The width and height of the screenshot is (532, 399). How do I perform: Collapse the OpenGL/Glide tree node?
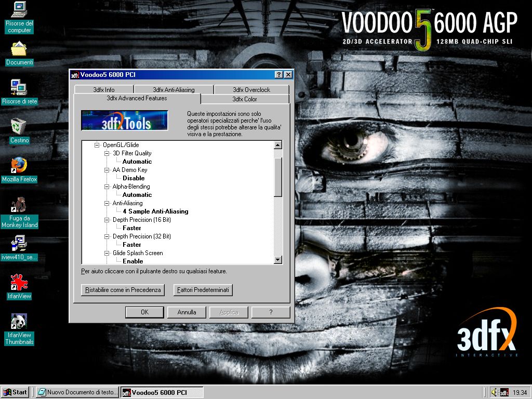[x=97, y=145]
